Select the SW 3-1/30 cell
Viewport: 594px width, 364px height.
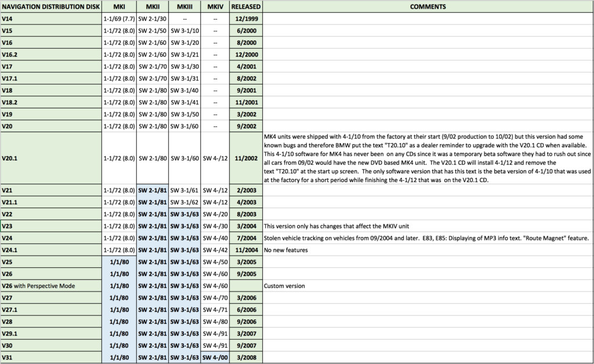click(184, 67)
